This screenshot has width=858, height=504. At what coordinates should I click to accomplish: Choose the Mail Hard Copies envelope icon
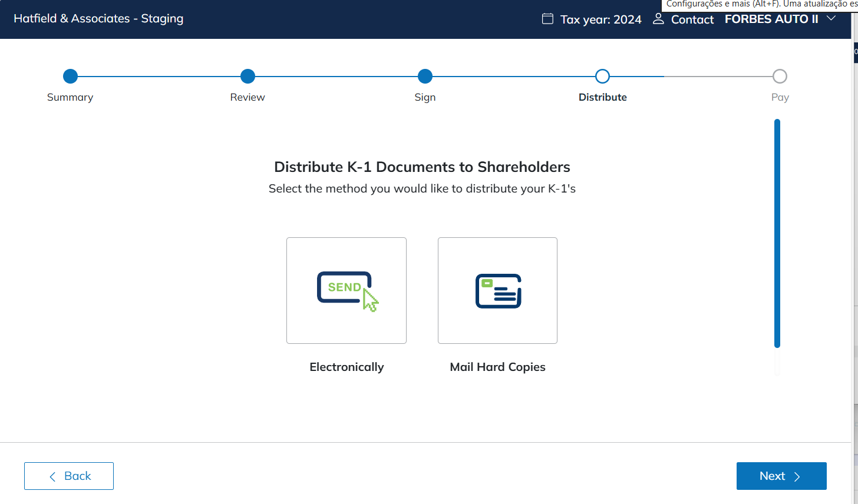tap(498, 291)
